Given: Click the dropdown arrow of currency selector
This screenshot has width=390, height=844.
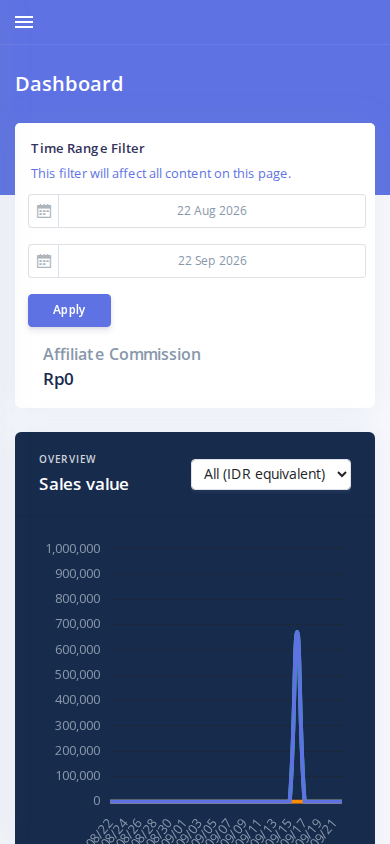Looking at the screenshot, I should coord(341,474).
